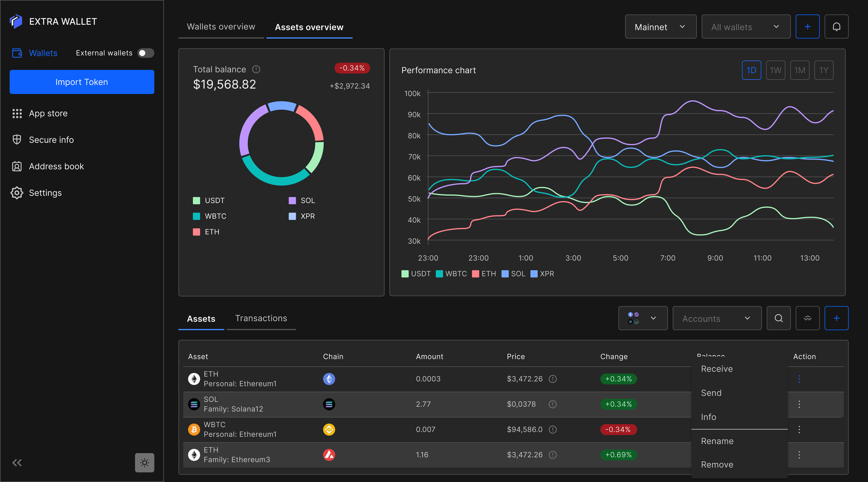Click WBTC color swatch in donut legend
This screenshot has height=482, width=868.
(x=197, y=216)
